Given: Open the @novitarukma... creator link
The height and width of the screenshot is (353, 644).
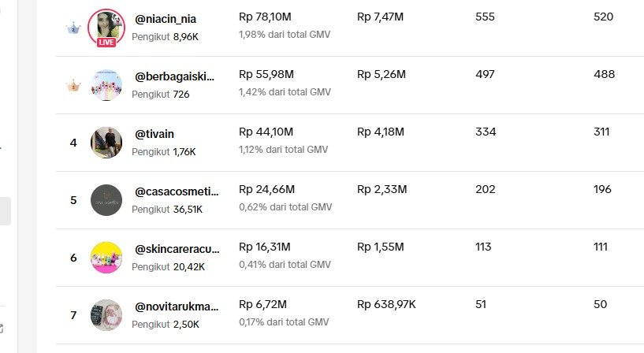Looking at the screenshot, I should coord(177,307).
